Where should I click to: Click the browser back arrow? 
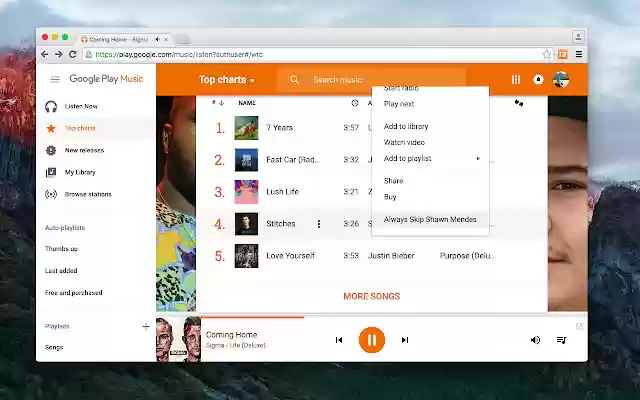tap(44, 54)
